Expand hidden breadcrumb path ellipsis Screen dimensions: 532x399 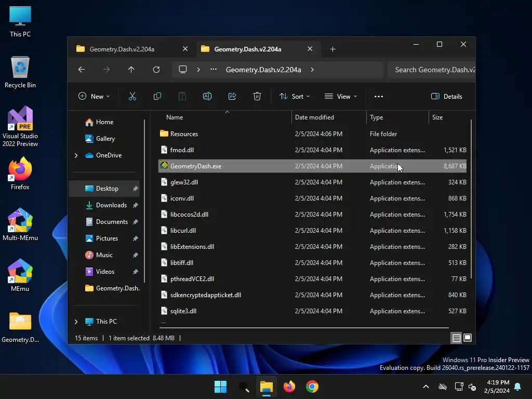(214, 69)
